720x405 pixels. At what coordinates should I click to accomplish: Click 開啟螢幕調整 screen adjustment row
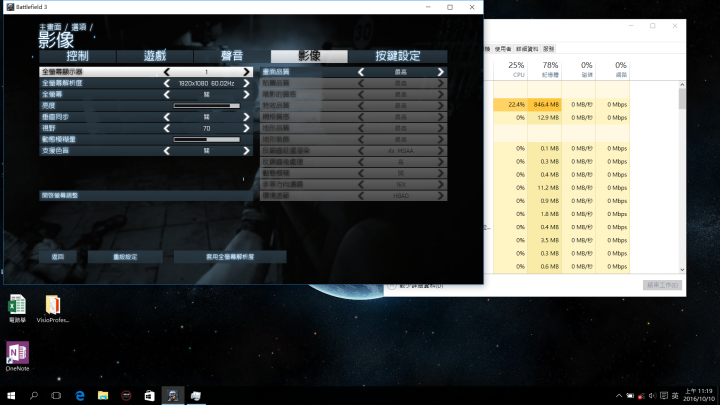tap(146, 196)
